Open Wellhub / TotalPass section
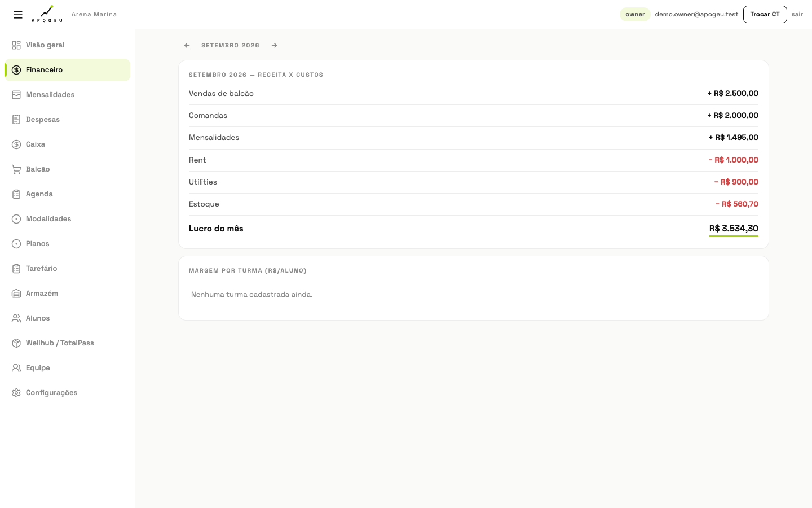 coord(67,343)
